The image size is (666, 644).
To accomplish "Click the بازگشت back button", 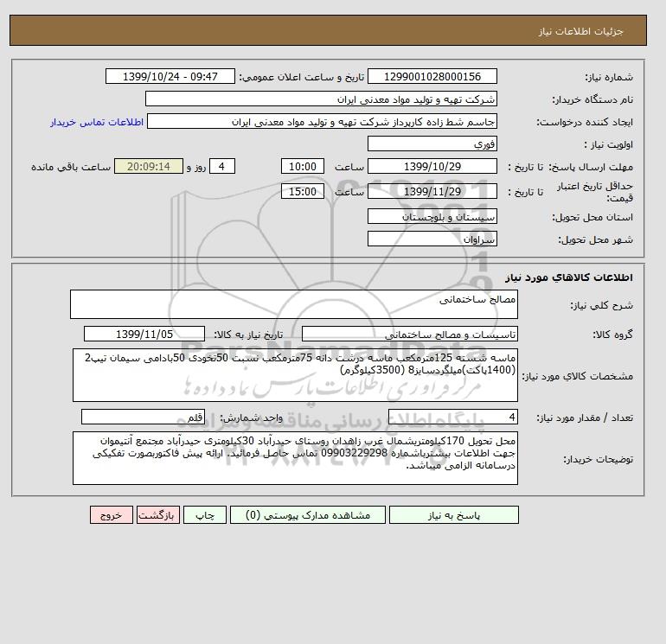I will click(x=158, y=515).
